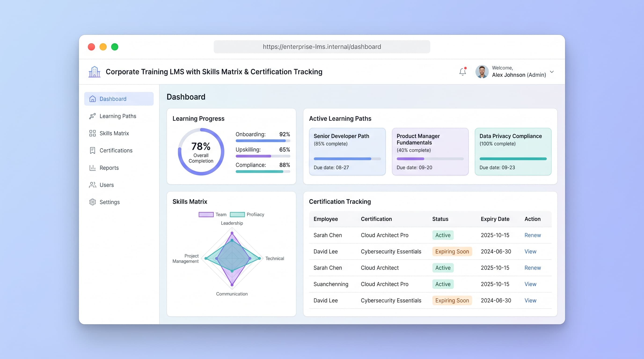644x359 pixels.
Task: Toggle the Team legend swatch
Action: pos(206,215)
